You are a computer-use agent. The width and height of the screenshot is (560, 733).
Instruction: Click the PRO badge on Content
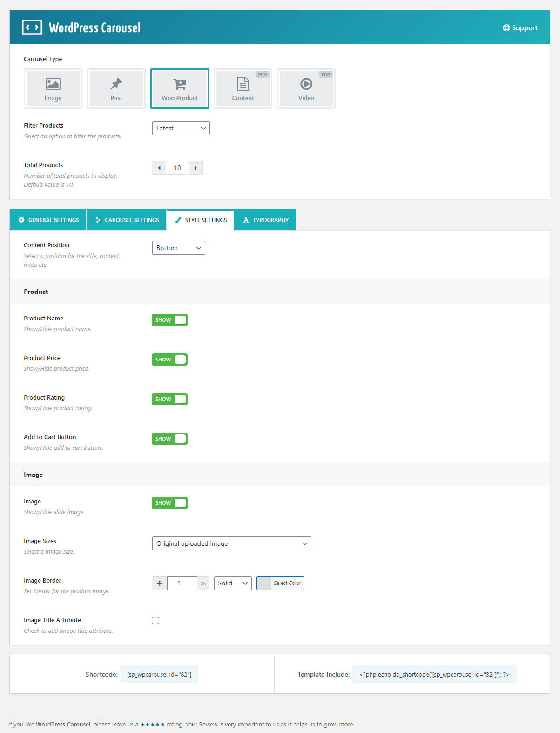(x=263, y=75)
